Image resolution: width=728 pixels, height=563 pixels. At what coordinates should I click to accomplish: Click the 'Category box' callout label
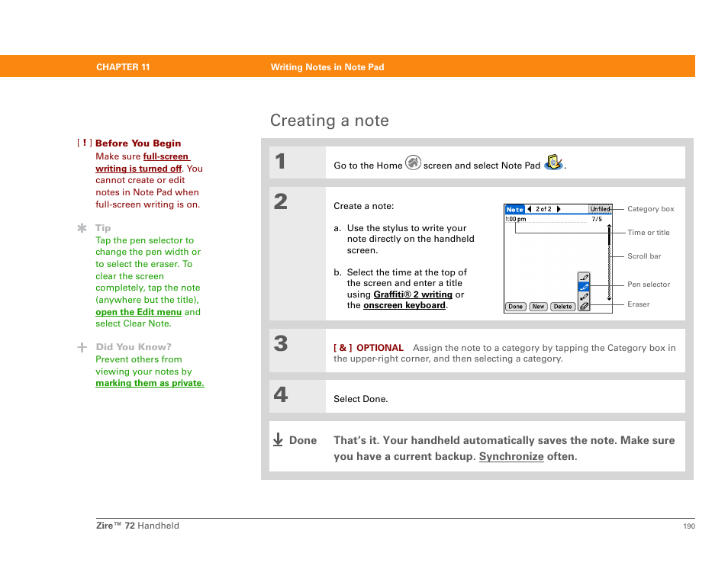650,209
